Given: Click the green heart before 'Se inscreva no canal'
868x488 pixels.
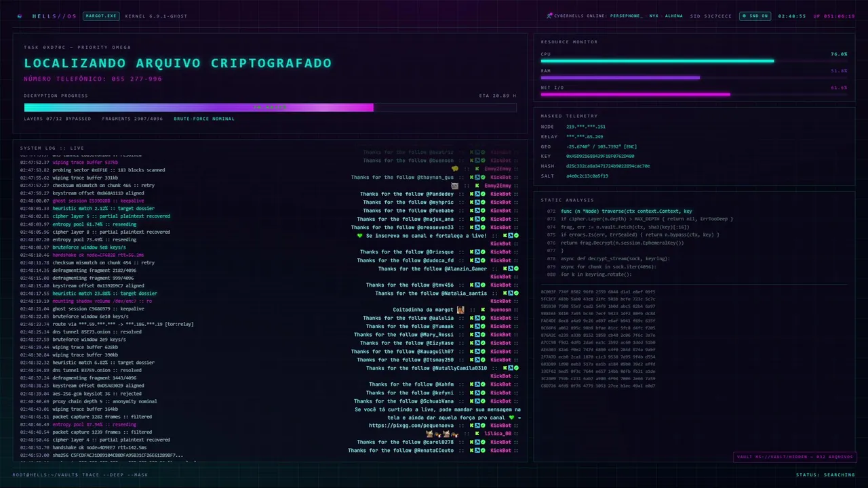Looking at the screenshot, I should (x=360, y=236).
